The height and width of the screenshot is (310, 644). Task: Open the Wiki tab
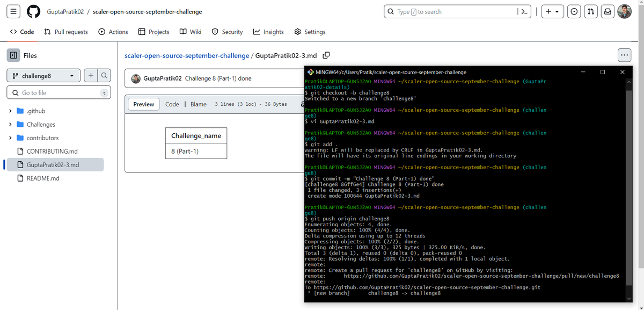tap(191, 32)
